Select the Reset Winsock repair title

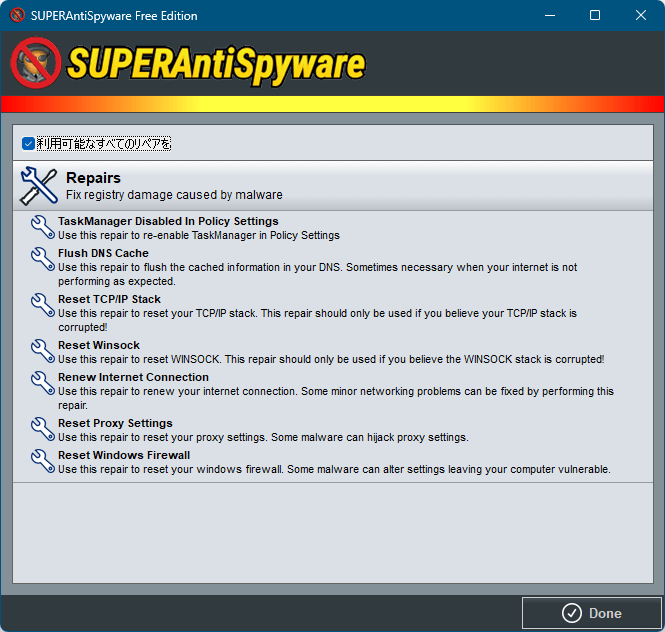99,345
